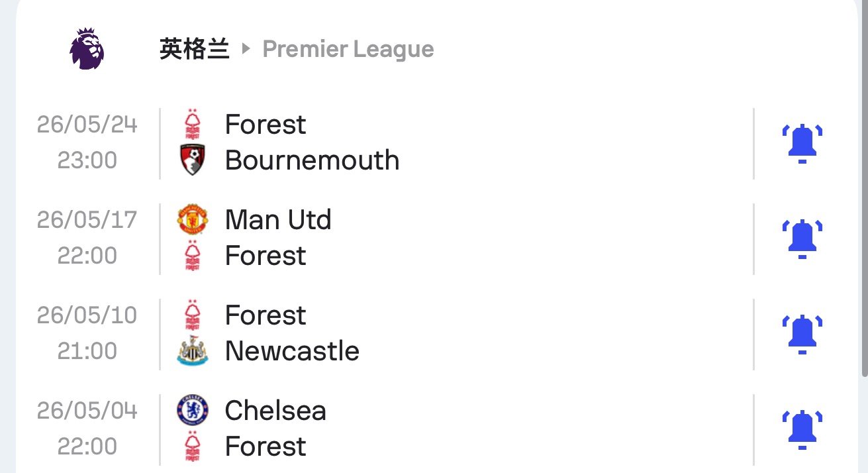Click the Premier League lion logo
The width and height of the screenshot is (868, 473).
tap(88, 49)
